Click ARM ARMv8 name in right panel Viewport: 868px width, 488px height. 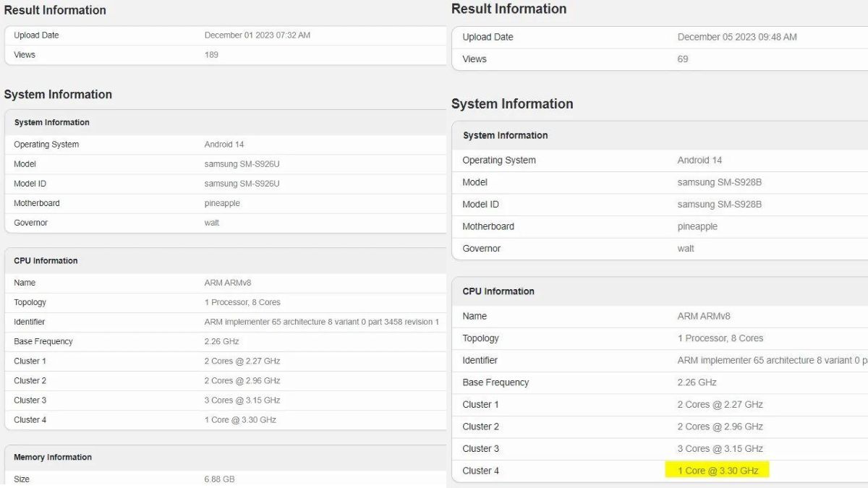tap(704, 316)
